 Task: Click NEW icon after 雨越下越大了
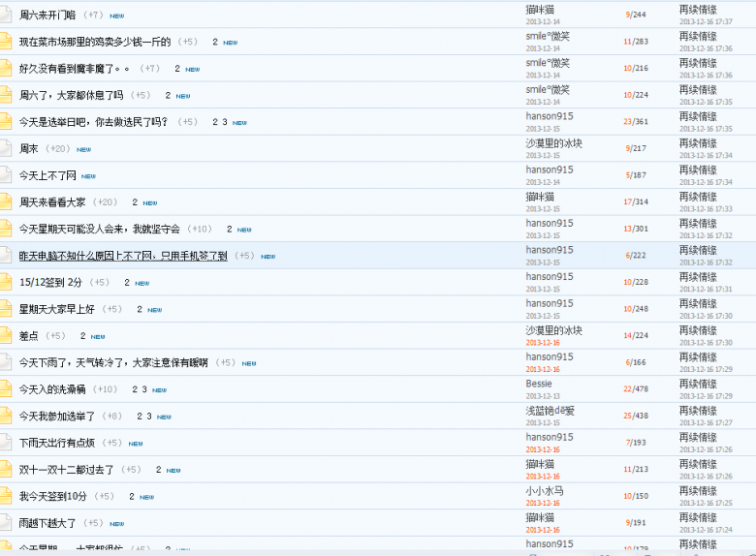(x=116, y=523)
